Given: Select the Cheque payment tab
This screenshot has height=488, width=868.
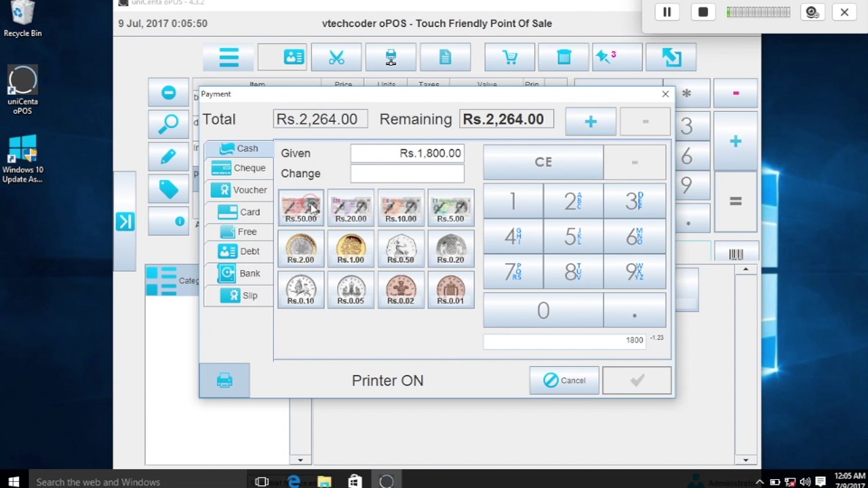Looking at the screenshot, I should coord(239,168).
